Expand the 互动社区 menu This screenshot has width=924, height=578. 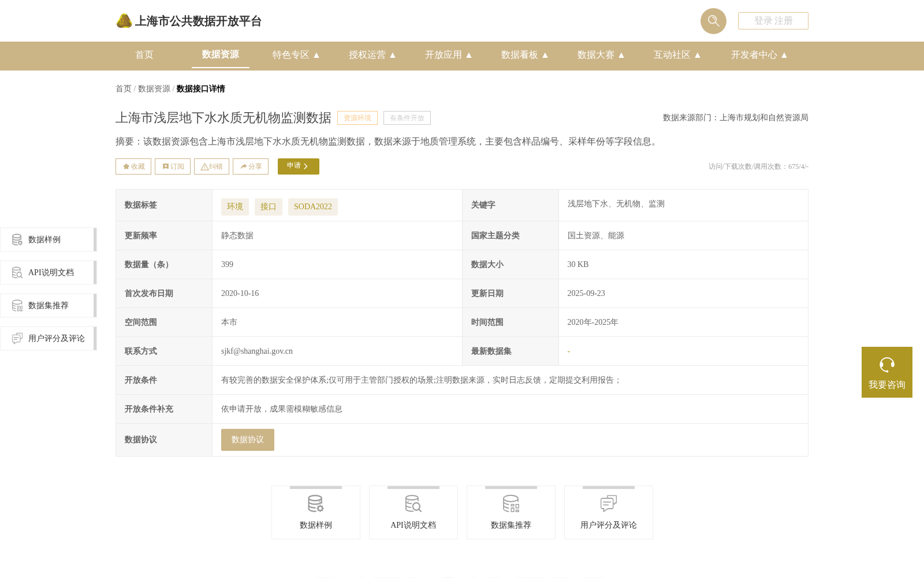coord(677,55)
